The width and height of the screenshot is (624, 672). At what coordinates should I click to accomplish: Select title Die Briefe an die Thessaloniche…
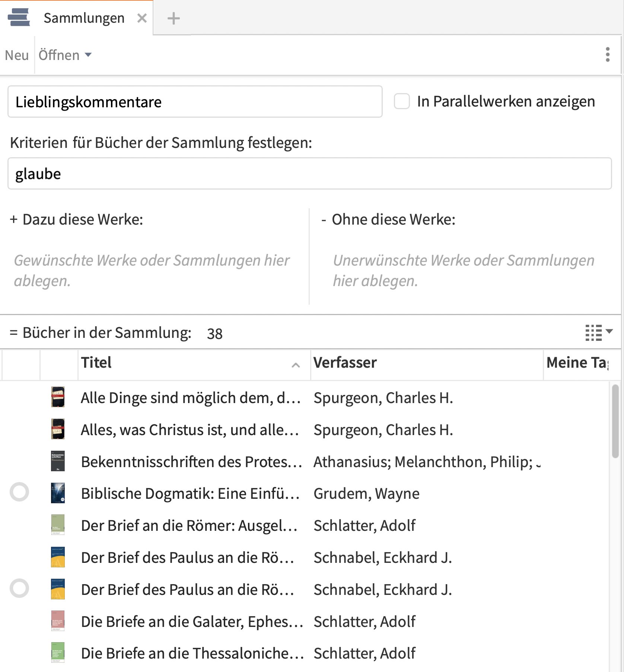coord(192,653)
